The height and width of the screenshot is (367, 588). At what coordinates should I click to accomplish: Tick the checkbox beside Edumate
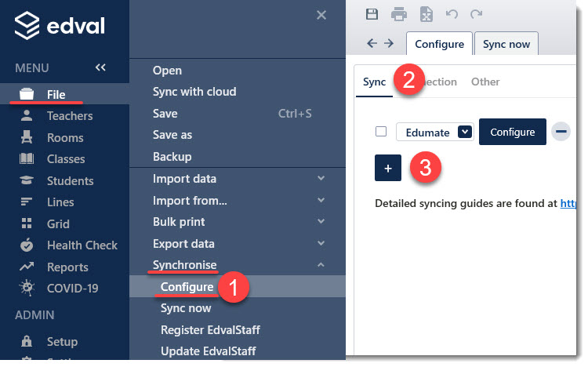click(381, 132)
